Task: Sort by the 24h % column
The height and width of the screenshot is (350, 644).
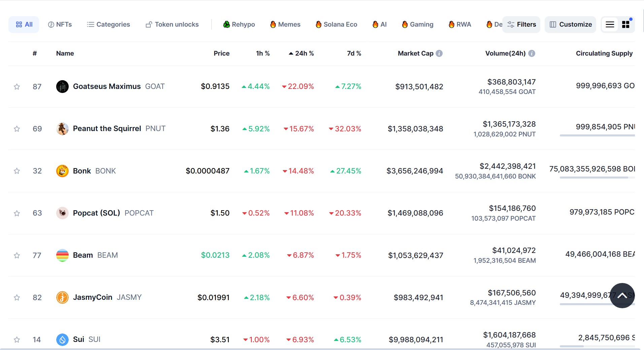Action: 301,53
